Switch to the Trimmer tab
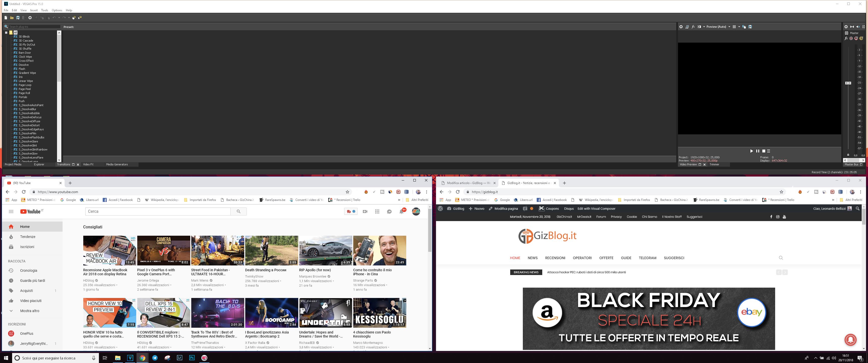Viewport: 868px width, 363px height. (x=714, y=164)
